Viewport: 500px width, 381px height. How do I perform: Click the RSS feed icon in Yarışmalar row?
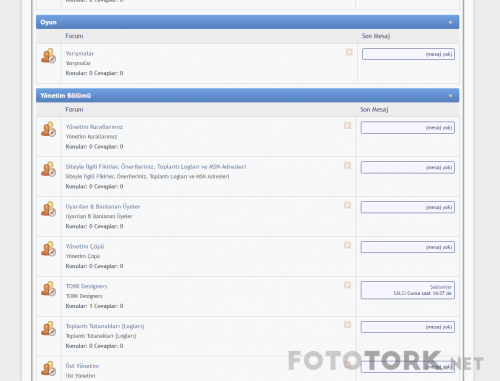point(349,52)
